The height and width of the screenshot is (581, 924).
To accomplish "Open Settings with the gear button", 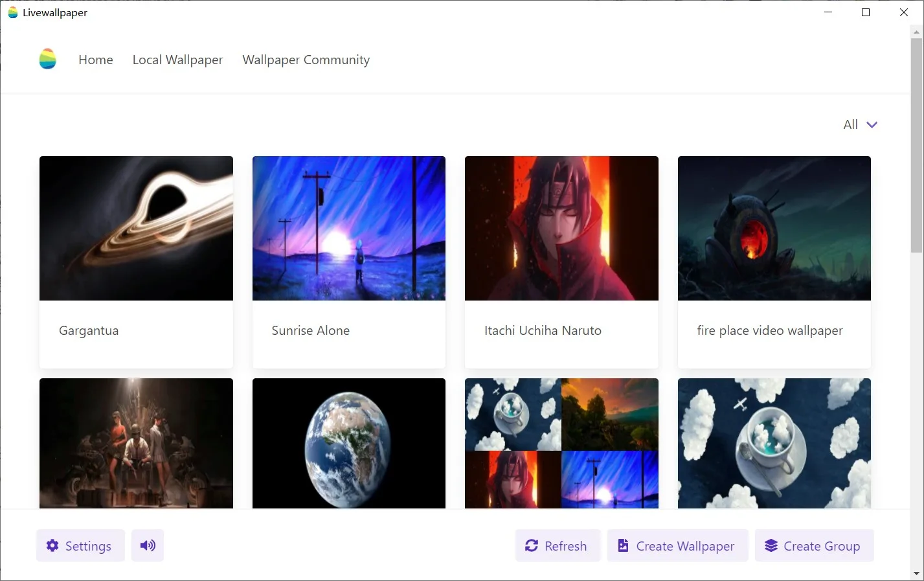I will [x=80, y=545].
